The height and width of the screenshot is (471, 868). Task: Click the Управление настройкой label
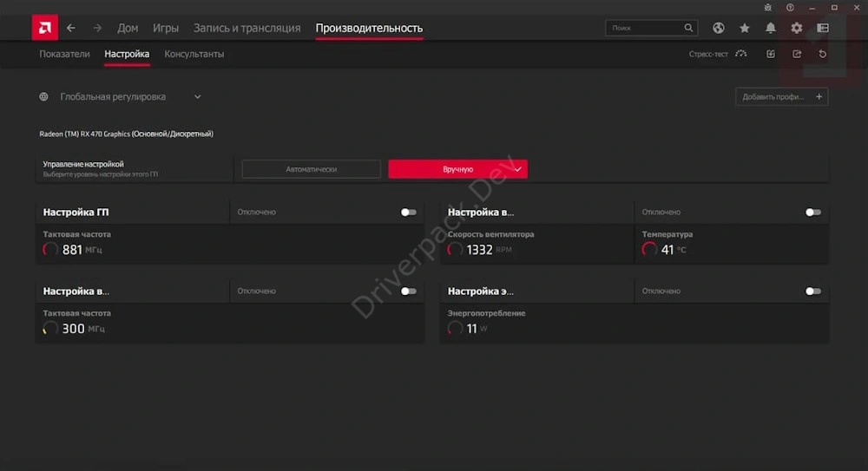(x=83, y=165)
